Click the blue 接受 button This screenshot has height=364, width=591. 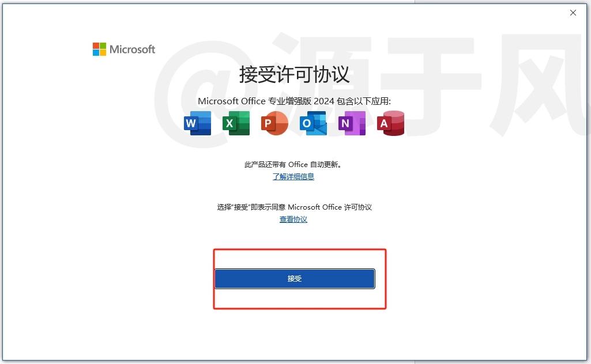coord(295,279)
